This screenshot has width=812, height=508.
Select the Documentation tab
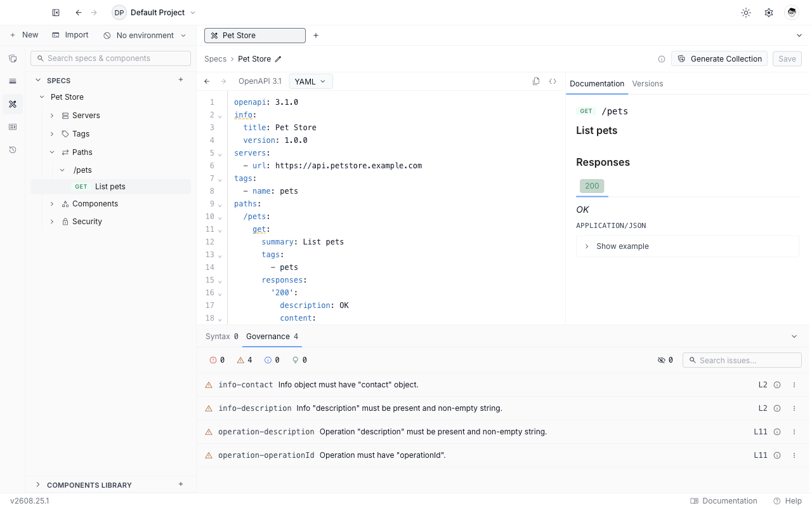597,84
